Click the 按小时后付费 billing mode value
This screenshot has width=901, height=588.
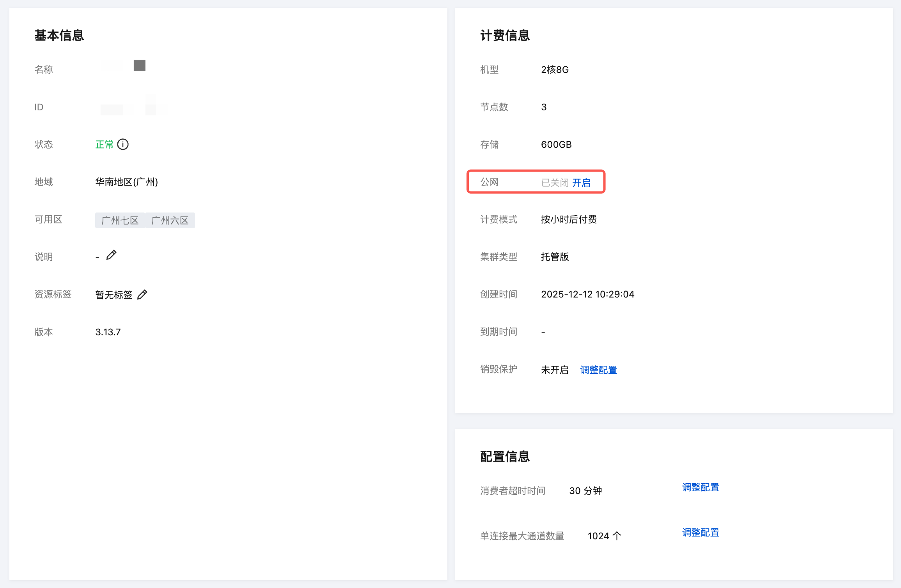(569, 220)
